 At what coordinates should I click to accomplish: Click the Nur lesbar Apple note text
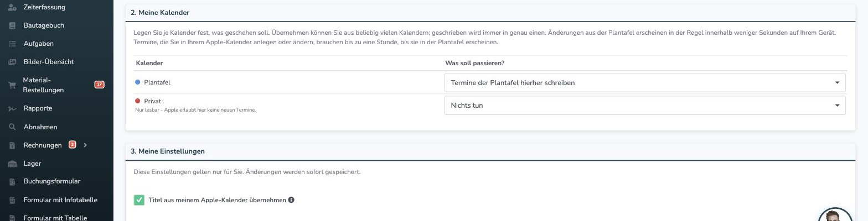(195, 110)
